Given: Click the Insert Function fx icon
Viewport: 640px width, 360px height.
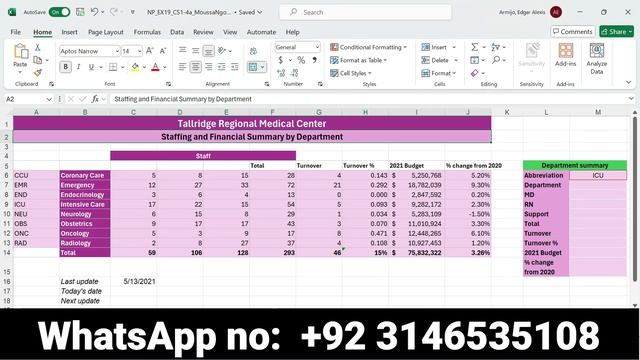Looking at the screenshot, I should click(95, 99).
